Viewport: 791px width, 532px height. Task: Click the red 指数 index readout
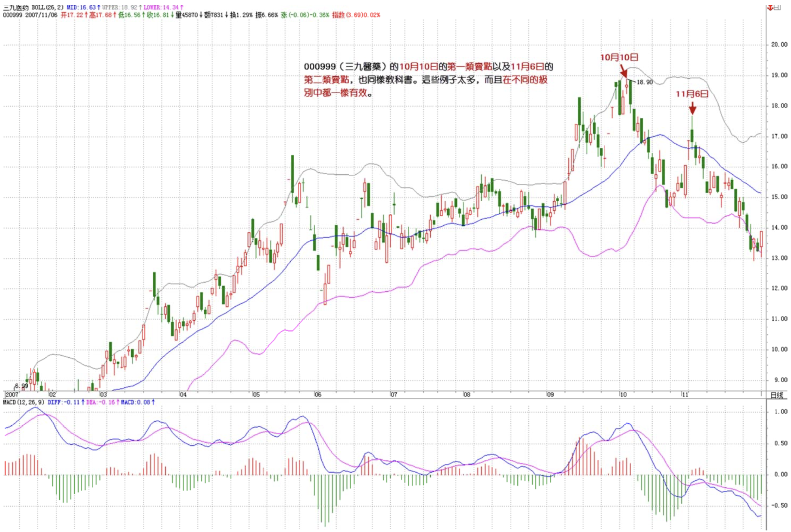coord(356,15)
